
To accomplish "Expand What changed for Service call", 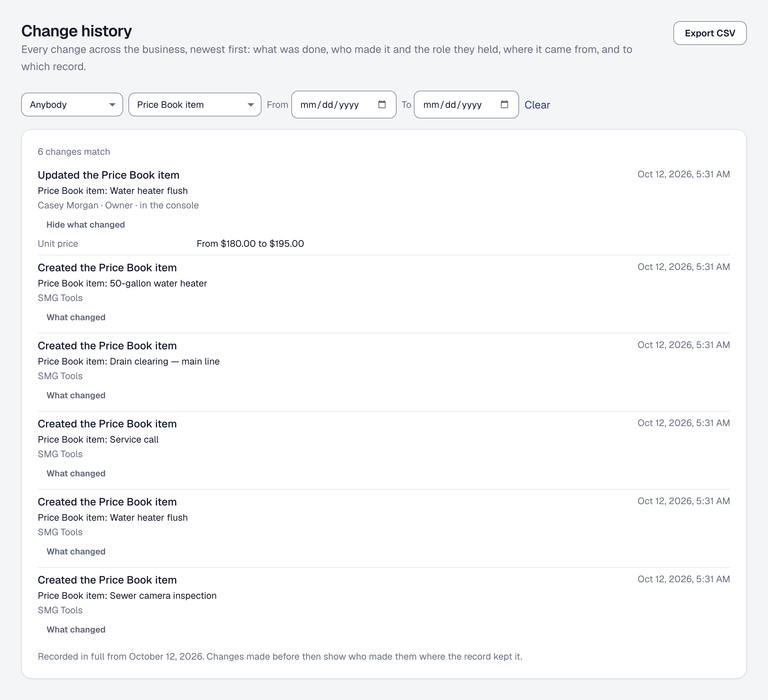I will point(76,473).
